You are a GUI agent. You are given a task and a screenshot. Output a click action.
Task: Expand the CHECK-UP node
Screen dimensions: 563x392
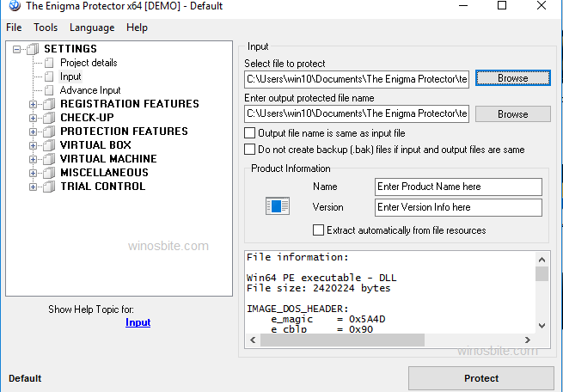33,118
